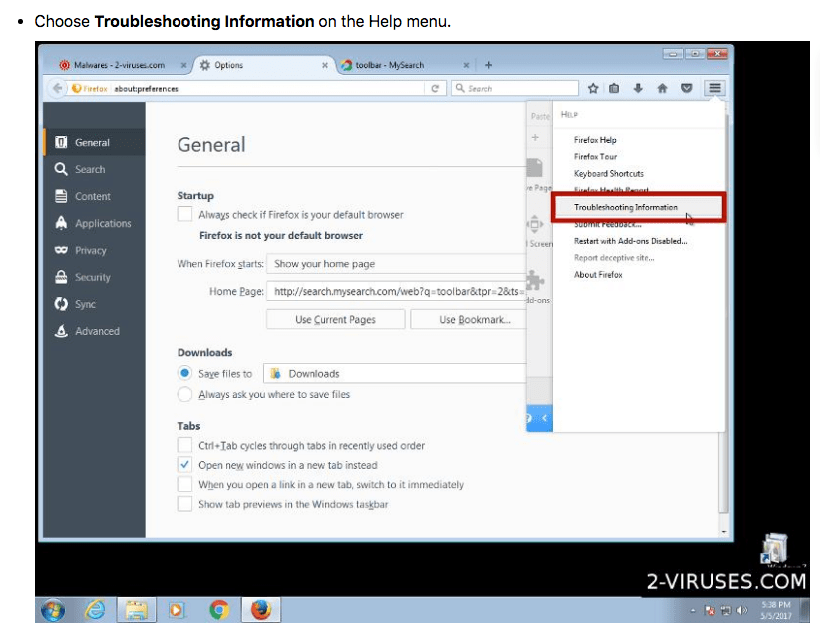820x635 pixels.
Task: Open a new tab with plus icon
Action: click(x=488, y=65)
